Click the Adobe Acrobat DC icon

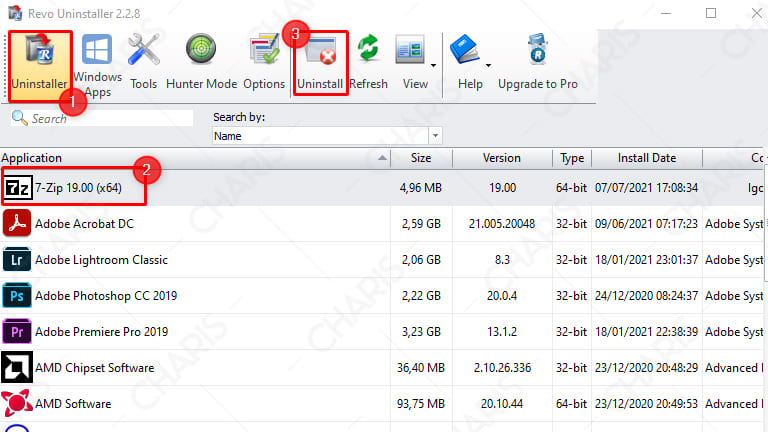coord(17,223)
